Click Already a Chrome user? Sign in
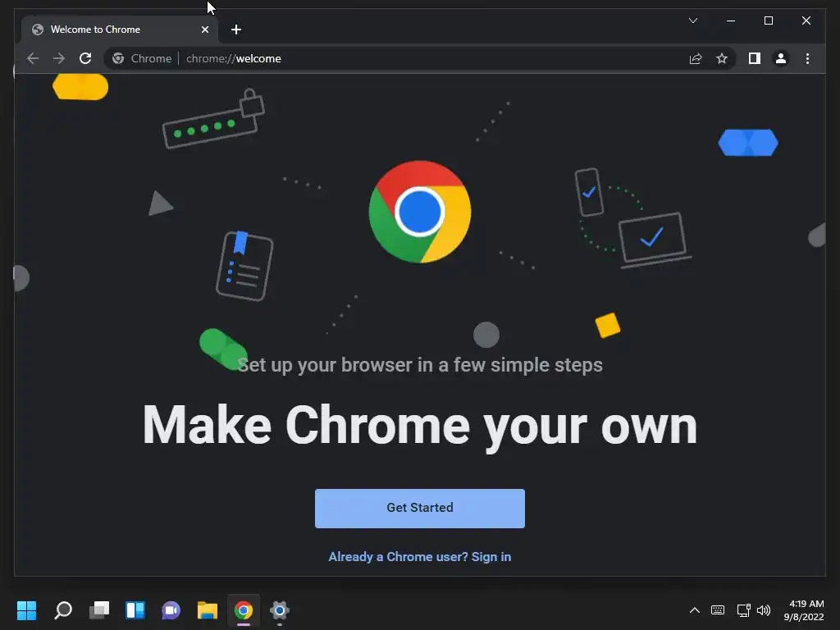840x630 pixels. pyautogui.click(x=420, y=557)
